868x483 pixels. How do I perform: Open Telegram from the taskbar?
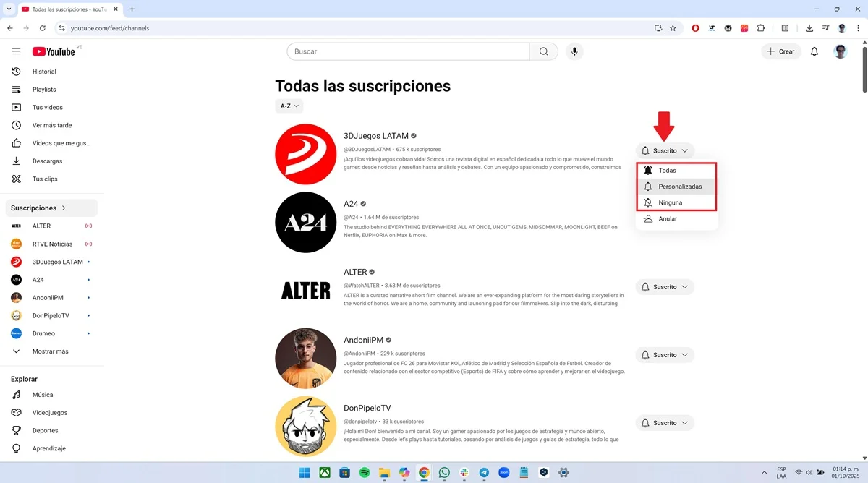pyautogui.click(x=484, y=473)
